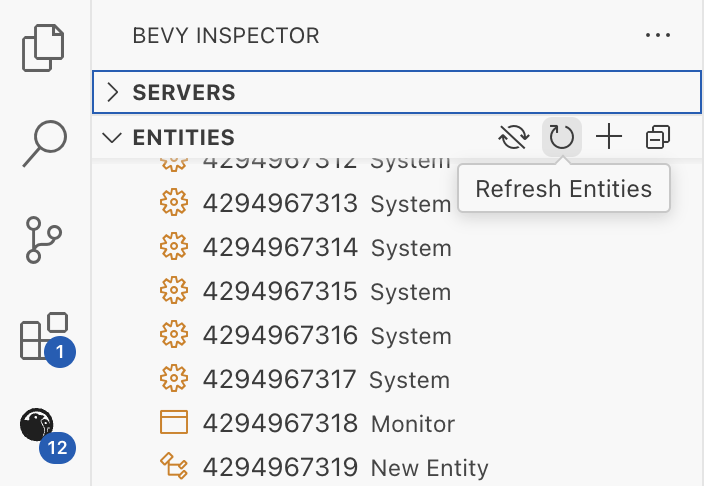Open the Source Control view
706x486 pixels.
(x=43, y=240)
